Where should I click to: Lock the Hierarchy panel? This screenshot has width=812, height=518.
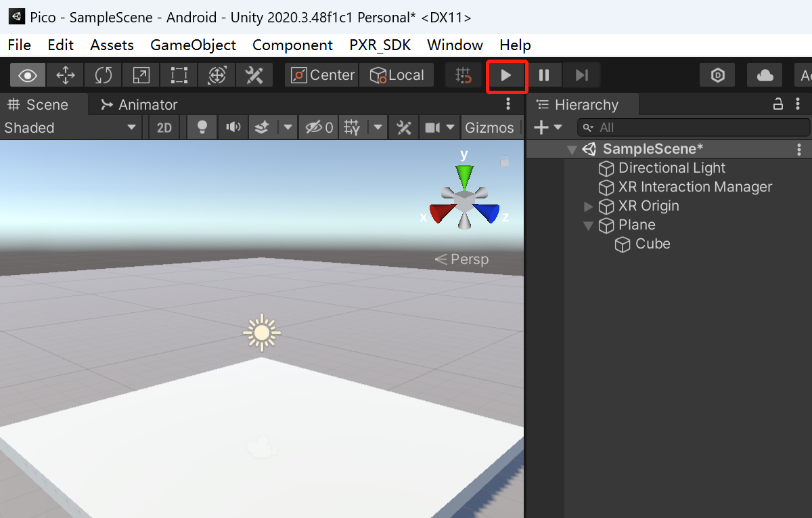779,104
